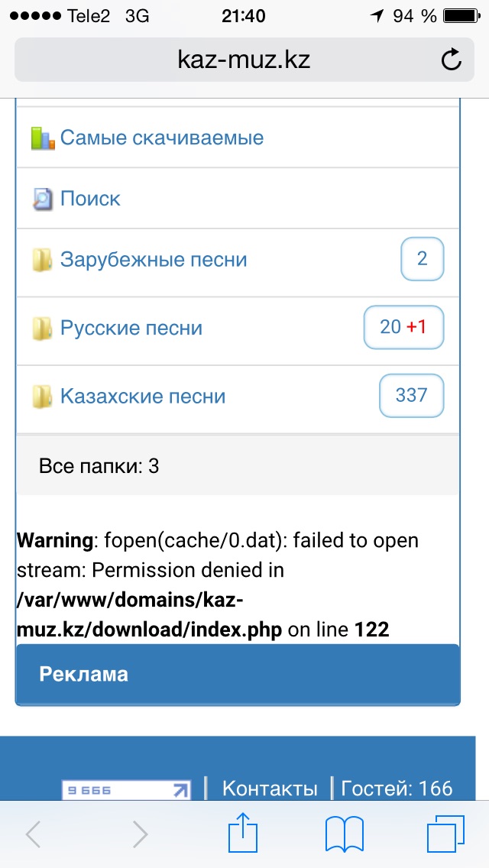Screen dimensions: 489x868
Task: Open the bookmarks book icon
Action: click(x=344, y=834)
